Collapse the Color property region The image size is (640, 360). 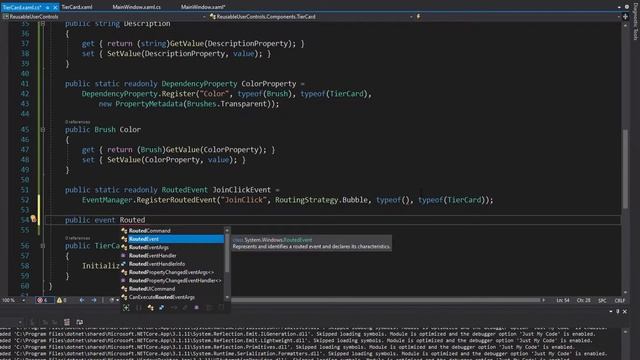[43, 129]
